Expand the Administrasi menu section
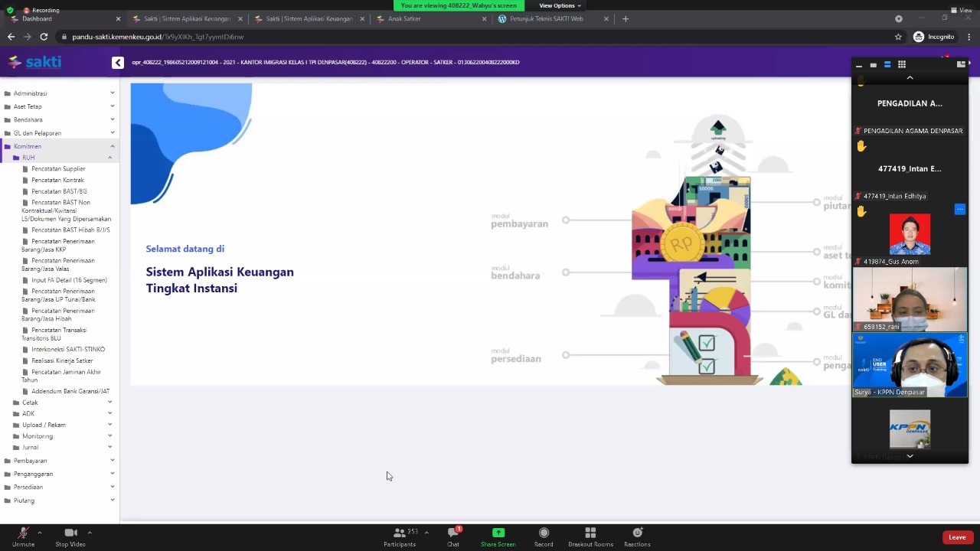 31,93
